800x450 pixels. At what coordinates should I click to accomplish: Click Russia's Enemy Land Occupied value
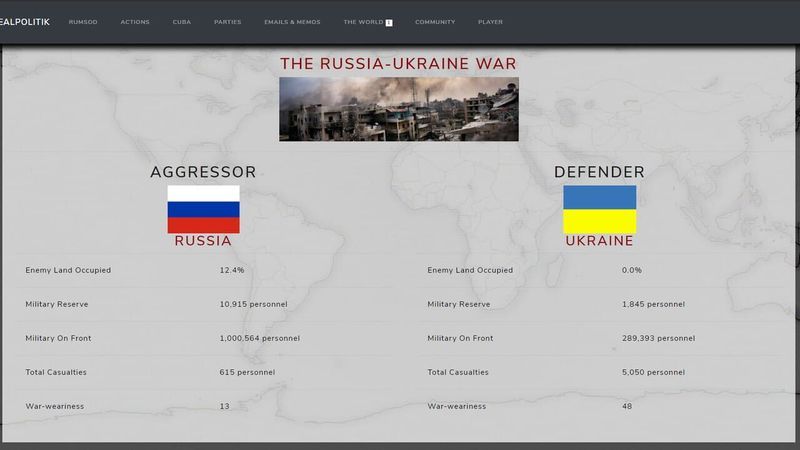point(232,270)
